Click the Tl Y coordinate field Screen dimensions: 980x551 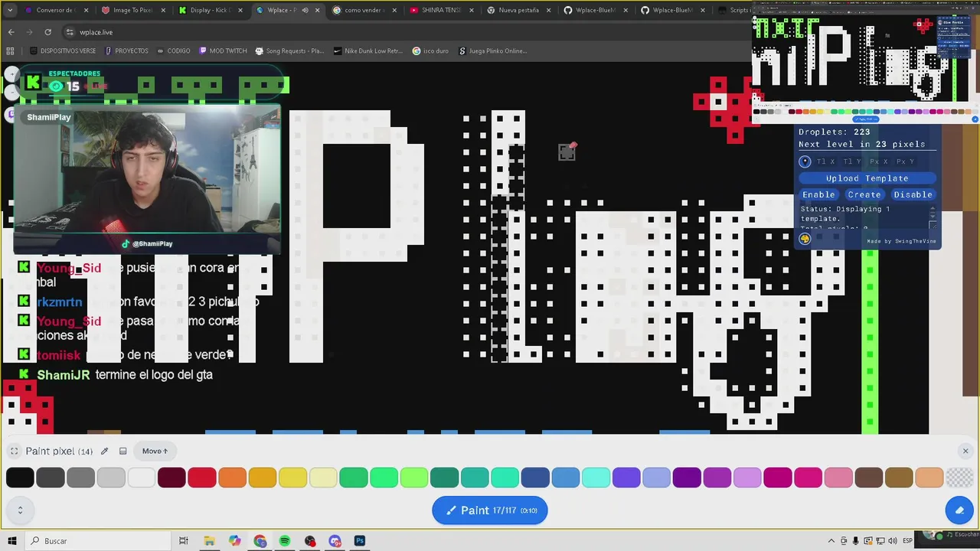coord(852,161)
